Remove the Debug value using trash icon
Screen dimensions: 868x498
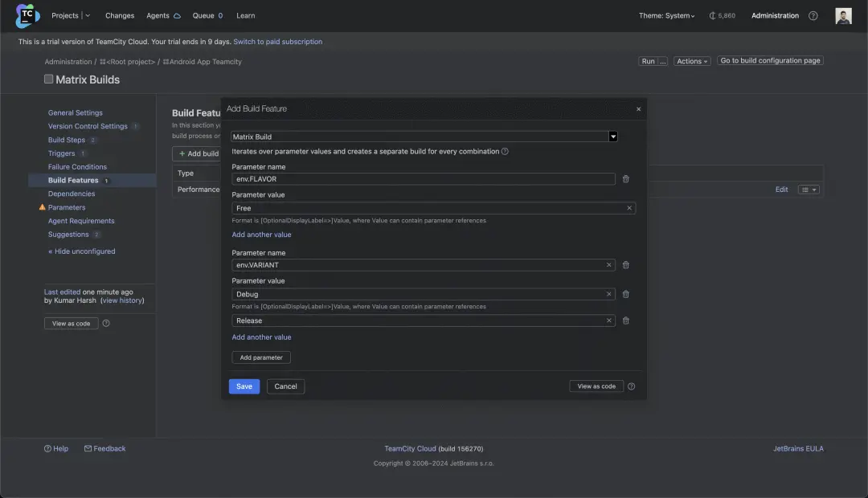[626, 294]
